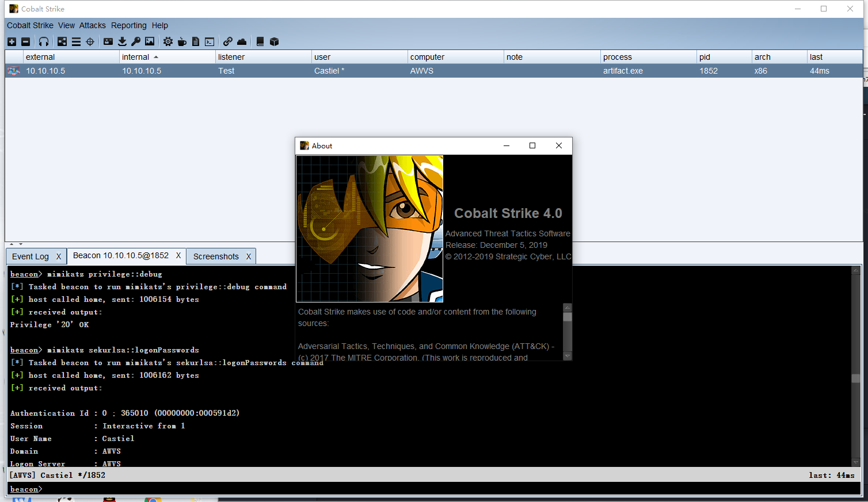This screenshot has width=868, height=502.
Task: Click the About cube icon
Action: point(274,41)
